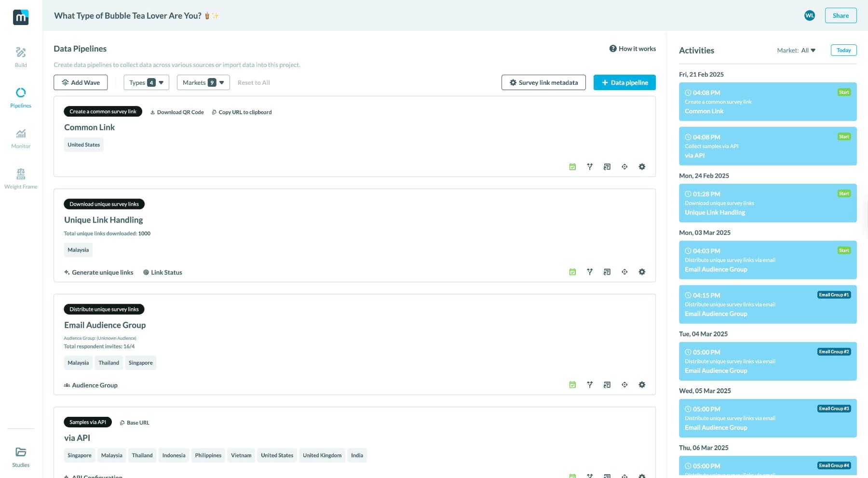Open scheduling calendar icon on Common Link card

pyautogui.click(x=572, y=166)
